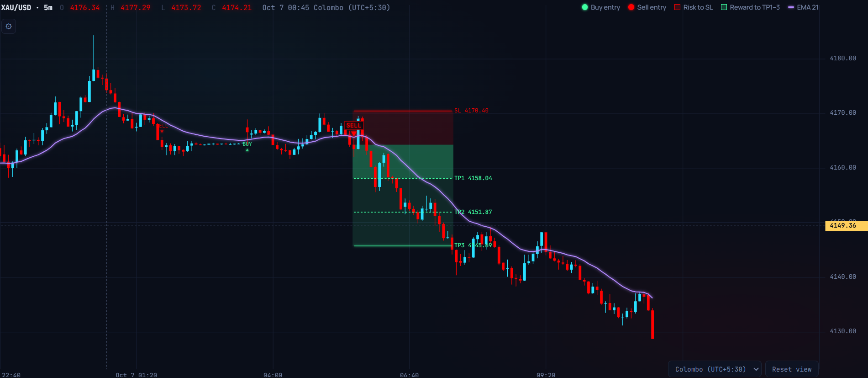Click the Reset view button
The image size is (868, 378).
[x=792, y=369]
